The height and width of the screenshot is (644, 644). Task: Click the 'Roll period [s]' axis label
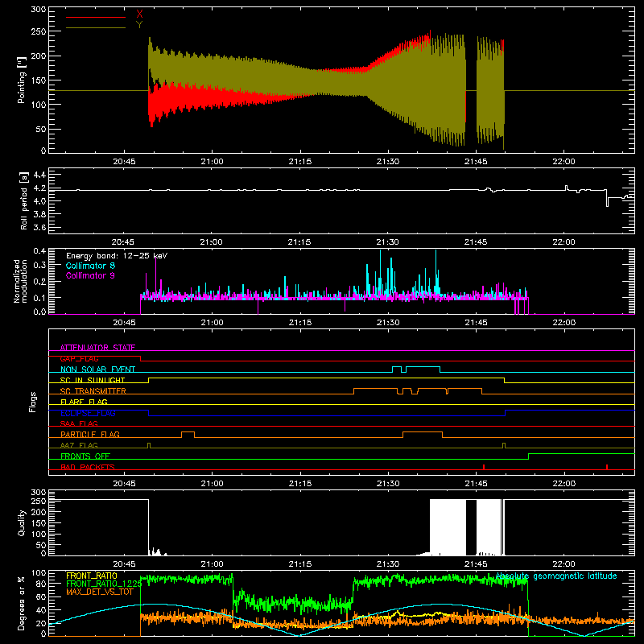(x=24, y=200)
